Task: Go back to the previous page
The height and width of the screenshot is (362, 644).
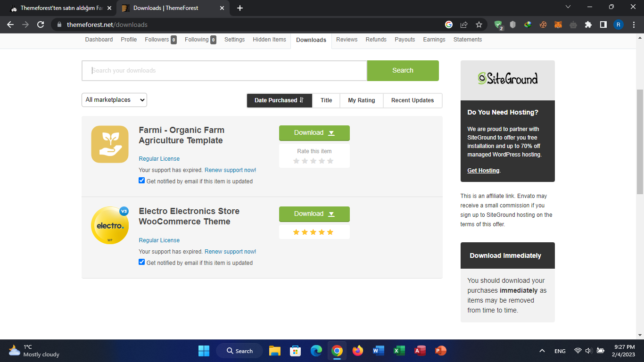Action: click(x=10, y=25)
